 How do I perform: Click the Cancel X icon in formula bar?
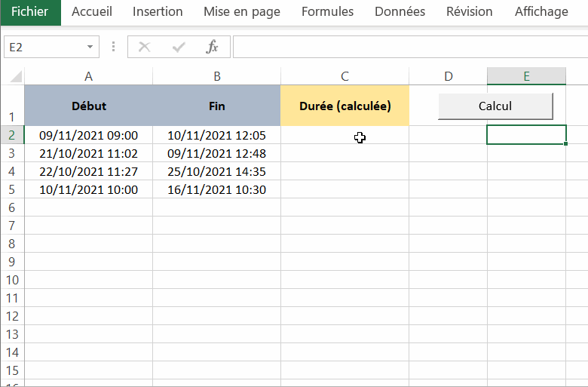pyautogui.click(x=145, y=47)
